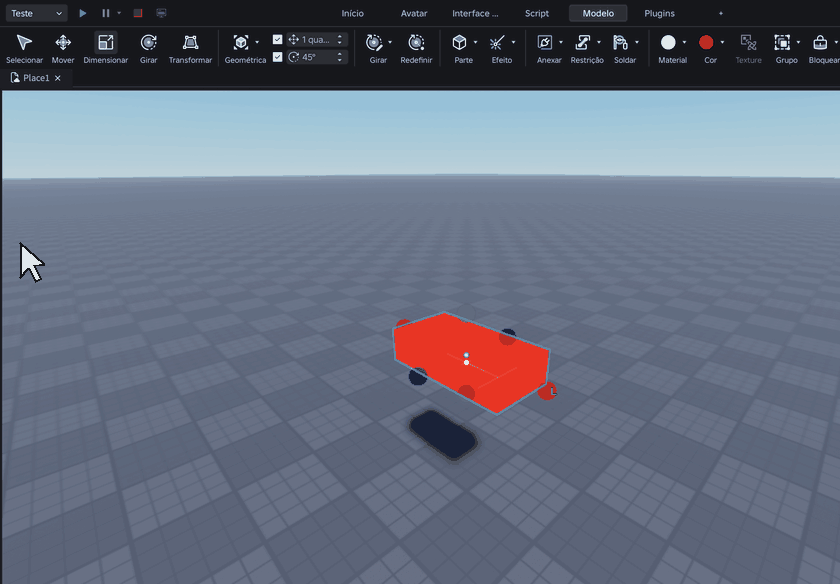Stop the test with the red square
840x584 pixels.
tap(138, 13)
